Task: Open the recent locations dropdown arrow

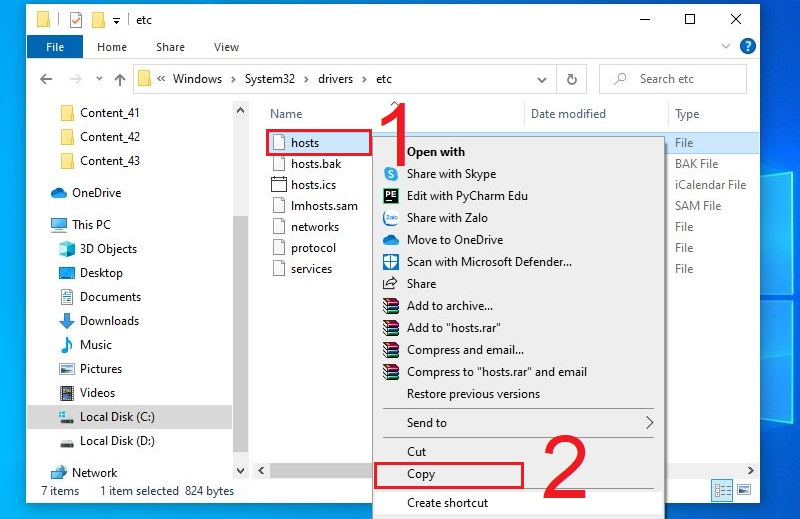Action: point(99,79)
